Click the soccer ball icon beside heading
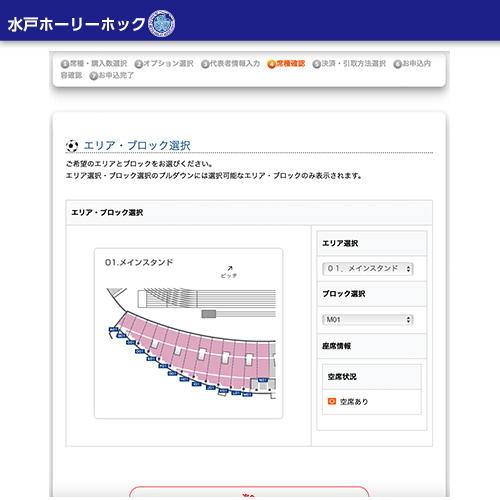Screen dimensions: 500x500 pyautogui.click(x=72, y=146)
